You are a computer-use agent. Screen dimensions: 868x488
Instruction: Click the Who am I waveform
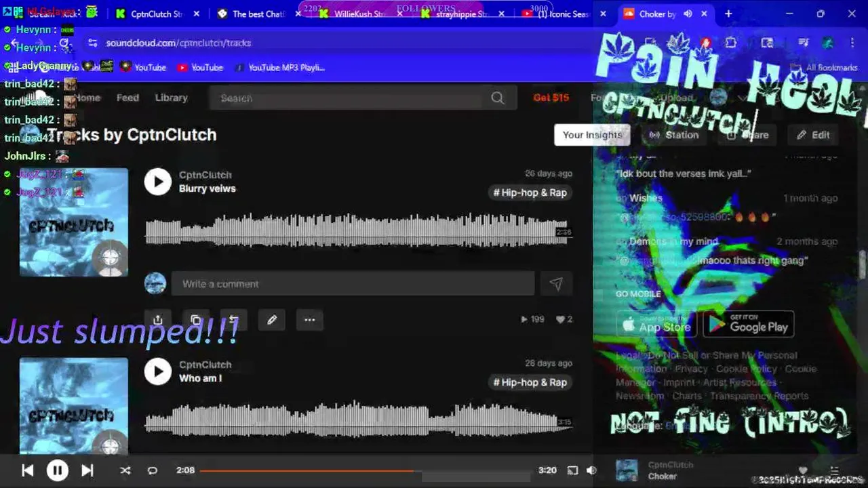tap(359, 420)
